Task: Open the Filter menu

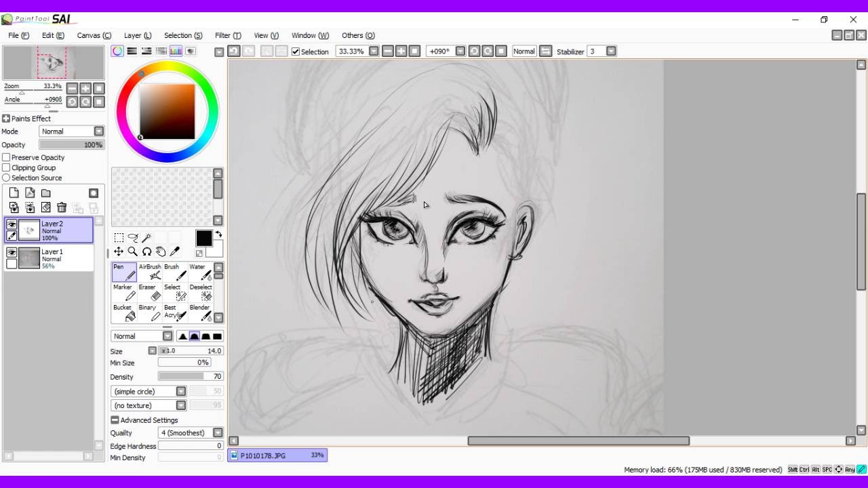Action: click(227, 35)
